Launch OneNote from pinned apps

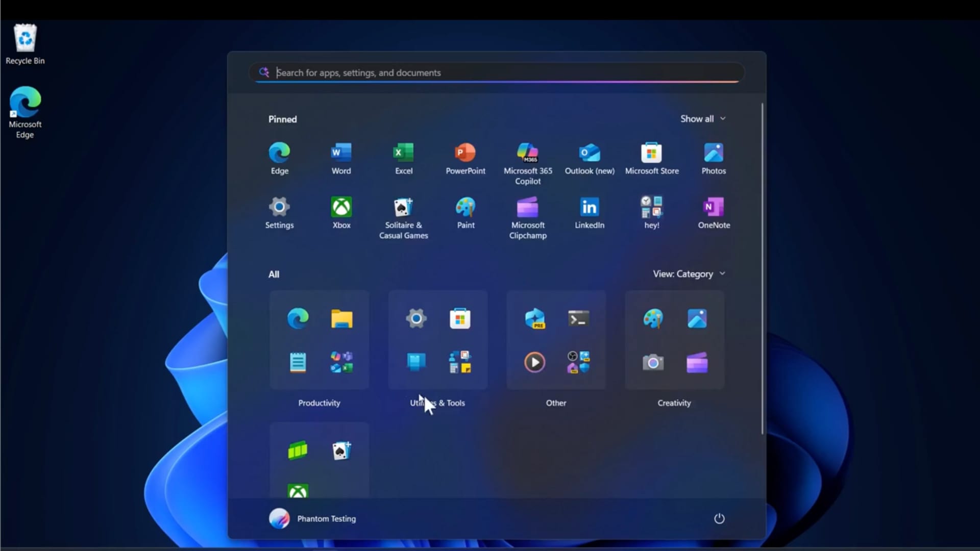coord(714,213)
